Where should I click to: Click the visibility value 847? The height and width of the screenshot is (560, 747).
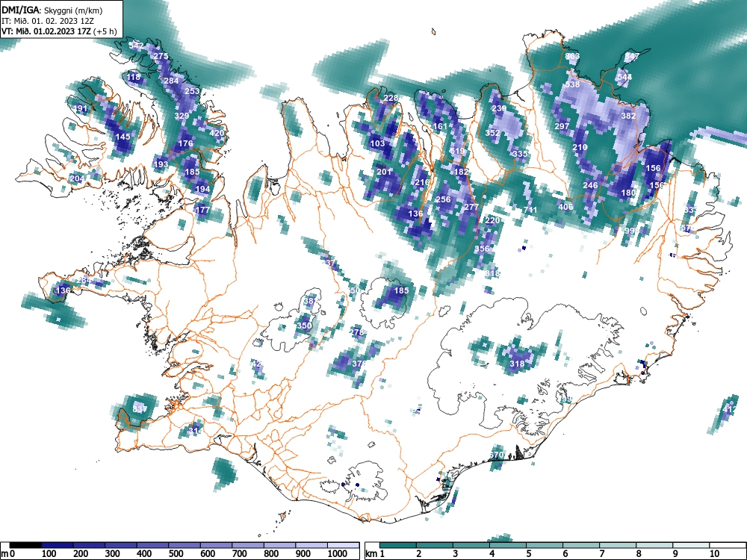632,56
